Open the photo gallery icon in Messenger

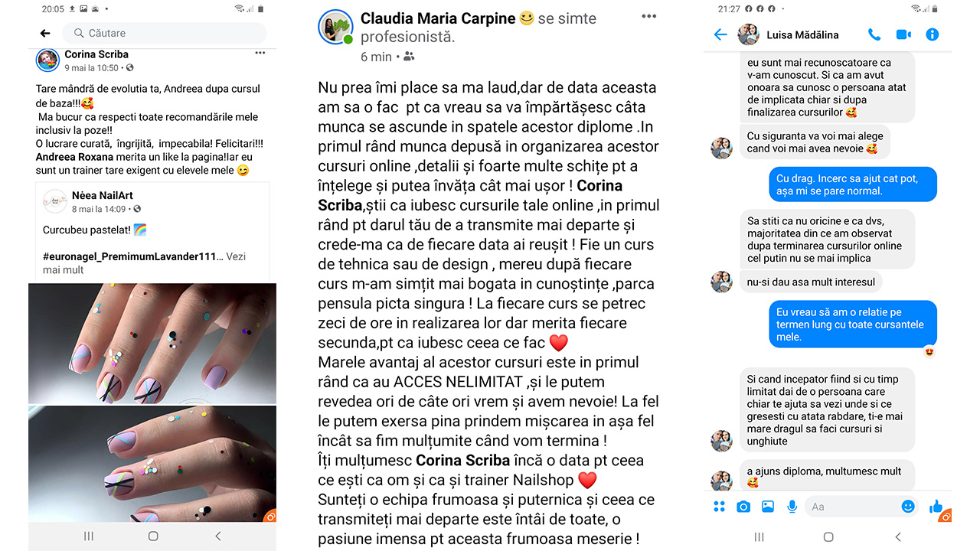(x=768, y=507)
